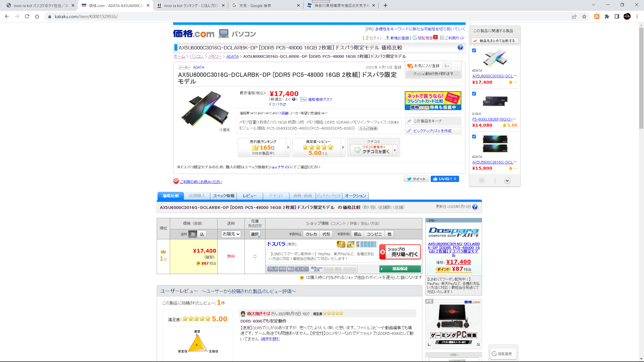Select 送料 込 toggle
Screen dimensions: 644x362
click(x=202, y=234)
